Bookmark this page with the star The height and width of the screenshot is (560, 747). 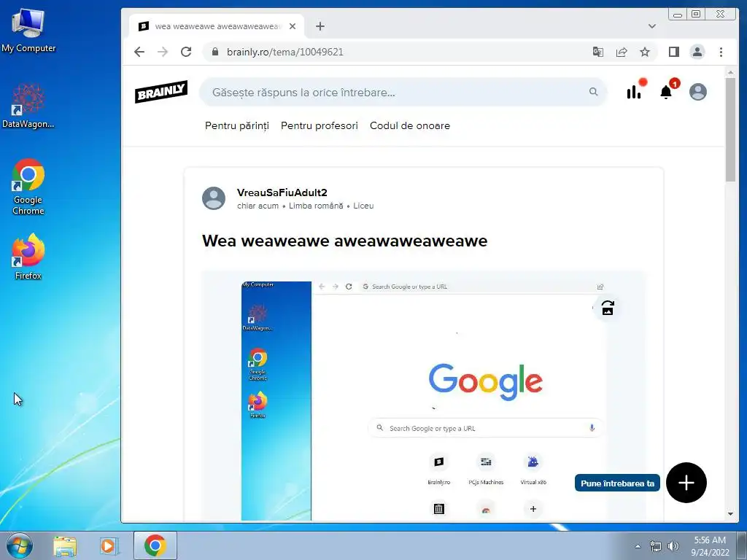pos(645,52)
